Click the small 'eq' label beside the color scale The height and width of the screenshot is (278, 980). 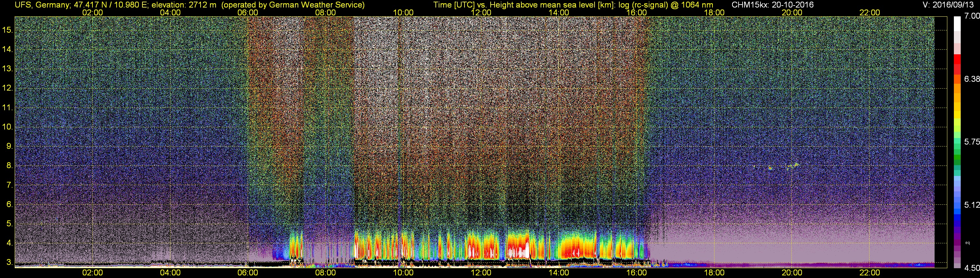pos(968,243)
